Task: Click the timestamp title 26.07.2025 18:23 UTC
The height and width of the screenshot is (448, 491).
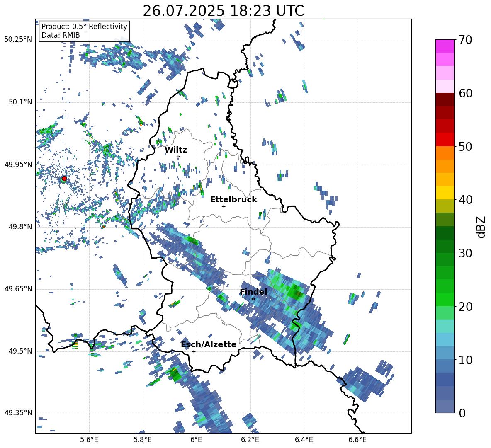Action: [223, 11]
